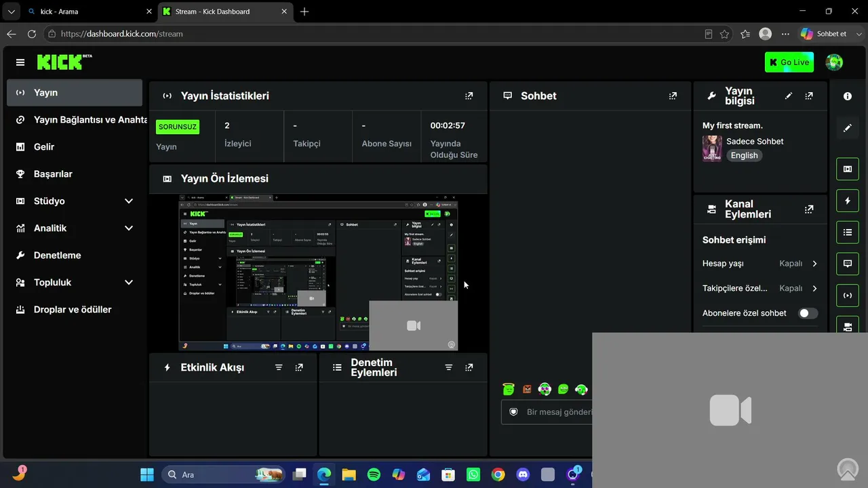The image size is (868, 488).
Task: Open Droplar ve ödüller page
Action: point(75,310)
